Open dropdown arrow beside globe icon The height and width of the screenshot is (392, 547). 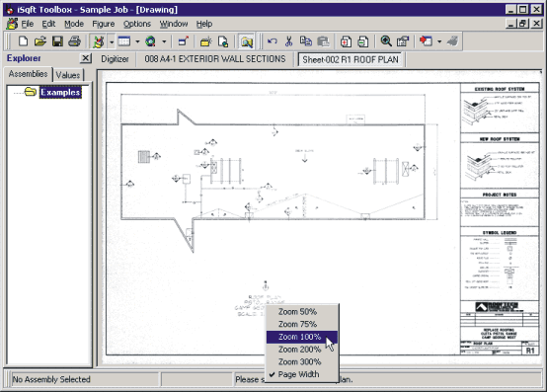164,41
